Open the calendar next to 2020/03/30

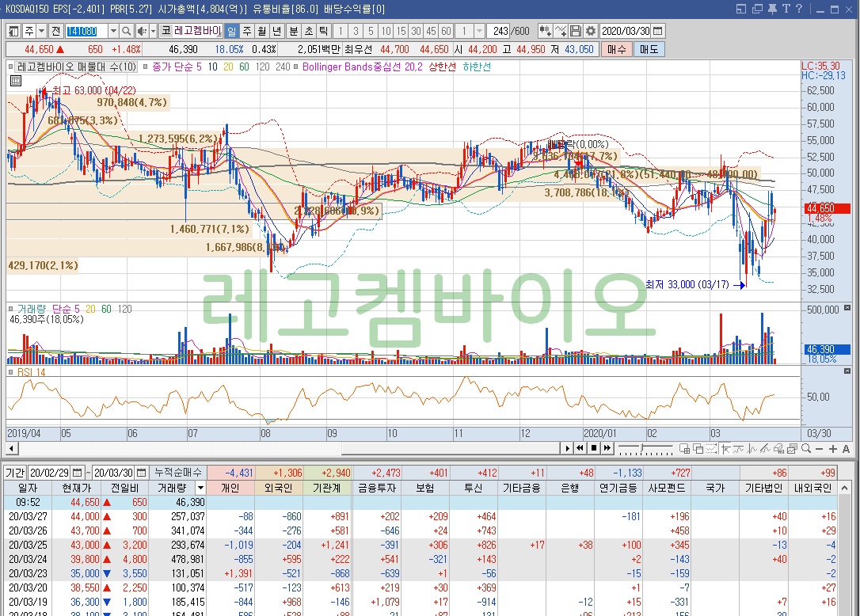(658, 31)
